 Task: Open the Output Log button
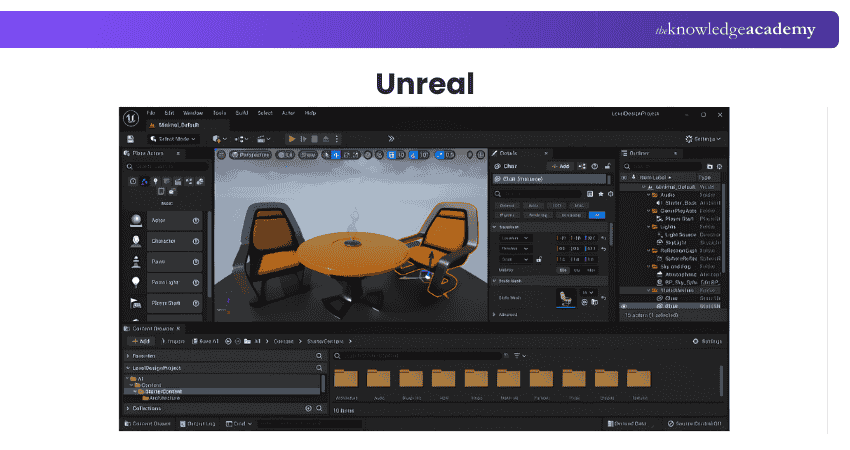(198, 424)
